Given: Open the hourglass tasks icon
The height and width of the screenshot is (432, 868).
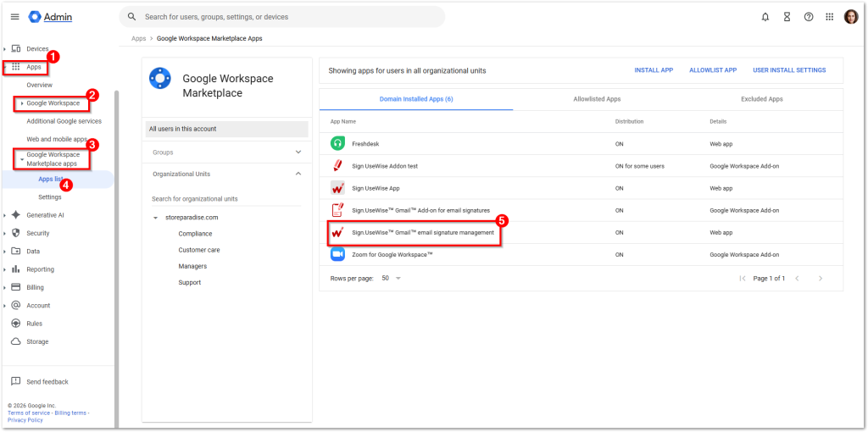Looking at the screenshot, I should tap(787, 17).
